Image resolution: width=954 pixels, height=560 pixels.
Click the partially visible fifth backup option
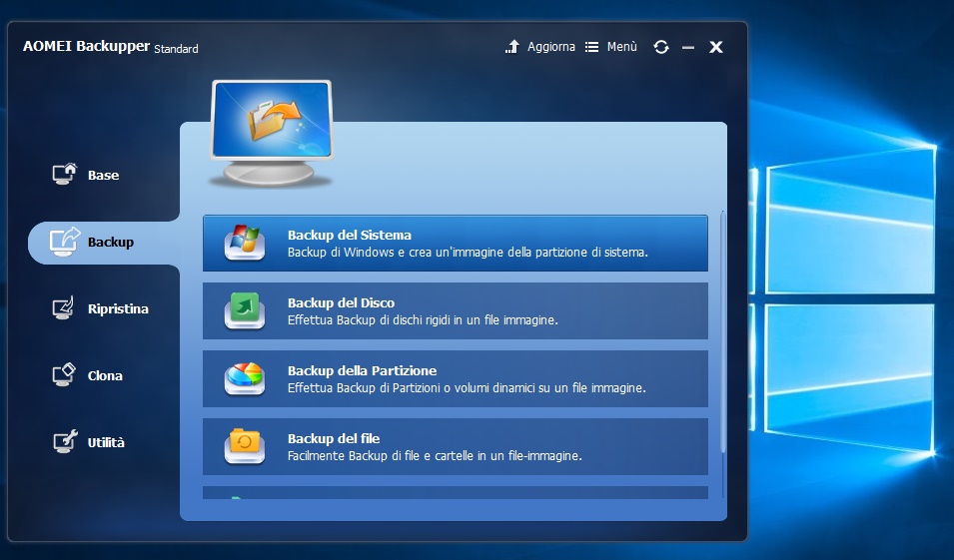(456, 492)
